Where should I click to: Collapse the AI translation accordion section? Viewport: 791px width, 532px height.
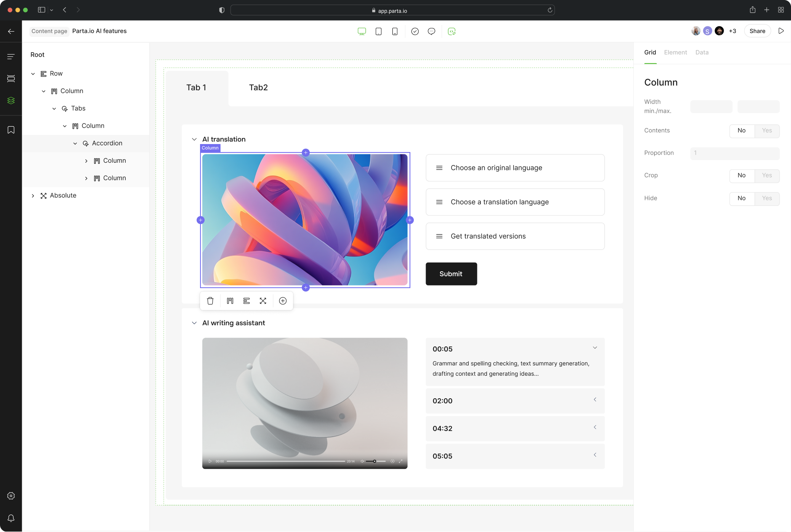click(194, 139)
